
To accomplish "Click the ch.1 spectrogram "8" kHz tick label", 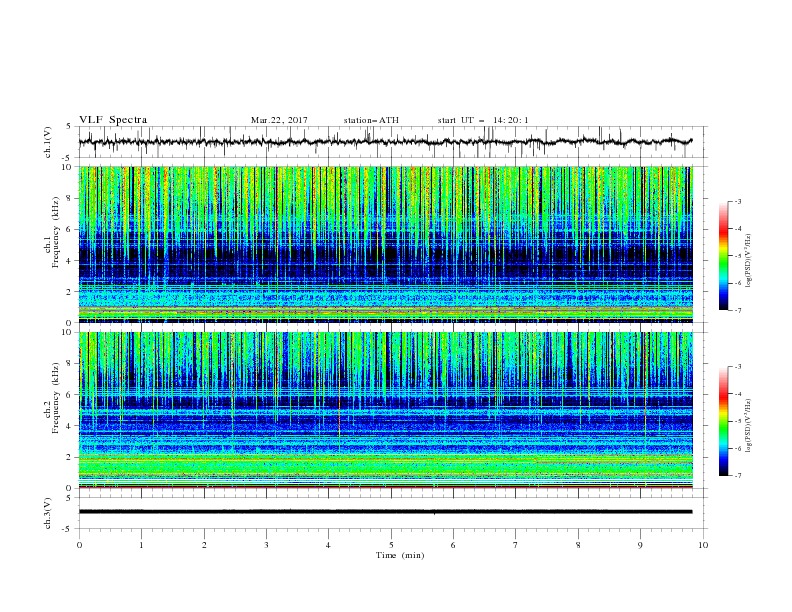I will point(71,198).
